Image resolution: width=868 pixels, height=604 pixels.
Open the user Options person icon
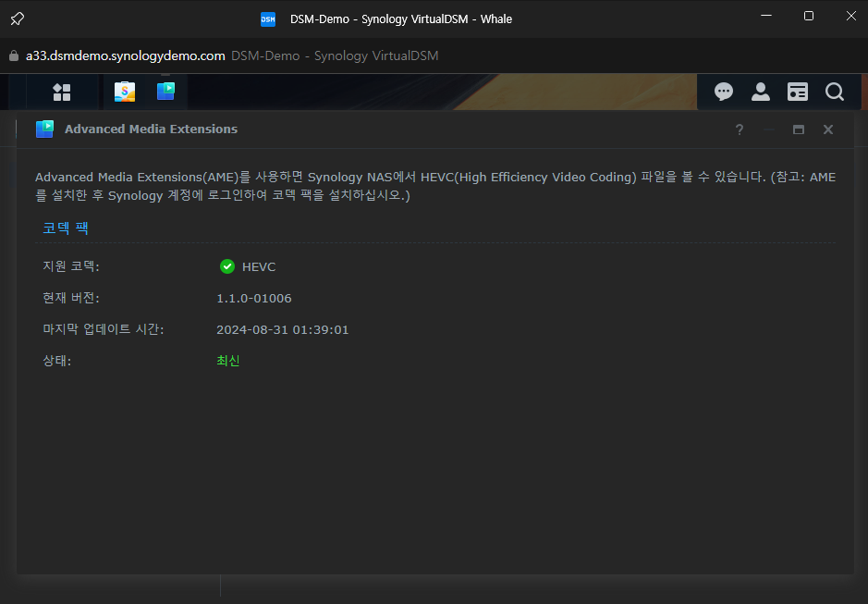761,92
